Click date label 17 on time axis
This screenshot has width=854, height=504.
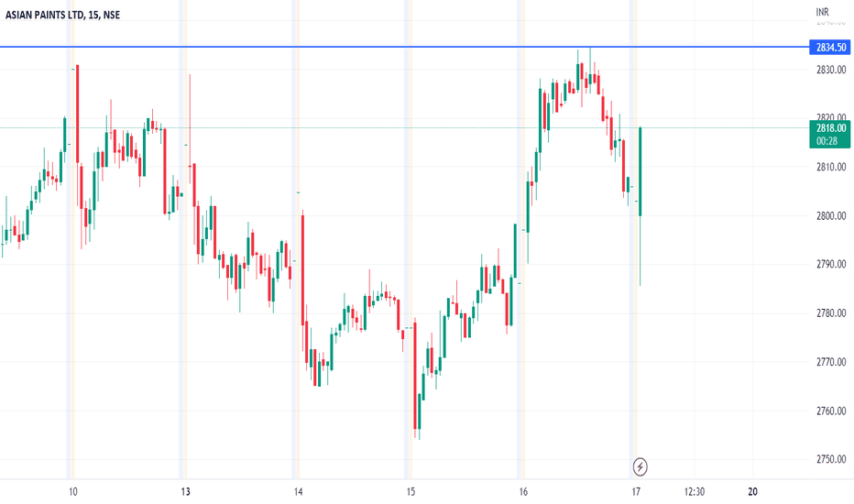[636, 491]
